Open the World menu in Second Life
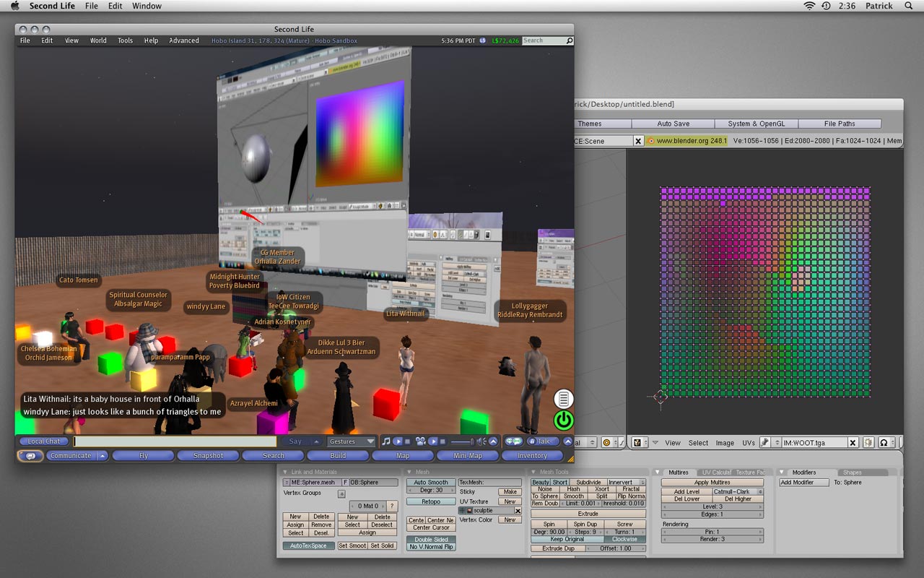This screenshot has height=578, width=924. 98,40
